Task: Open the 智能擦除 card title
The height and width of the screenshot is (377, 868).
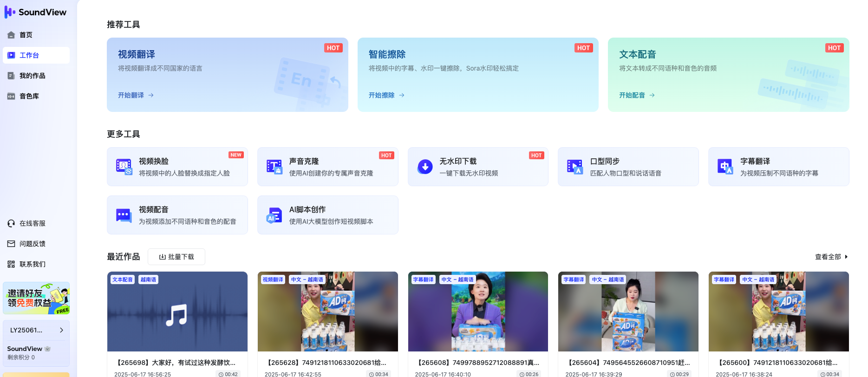Action: click(387, 54)
